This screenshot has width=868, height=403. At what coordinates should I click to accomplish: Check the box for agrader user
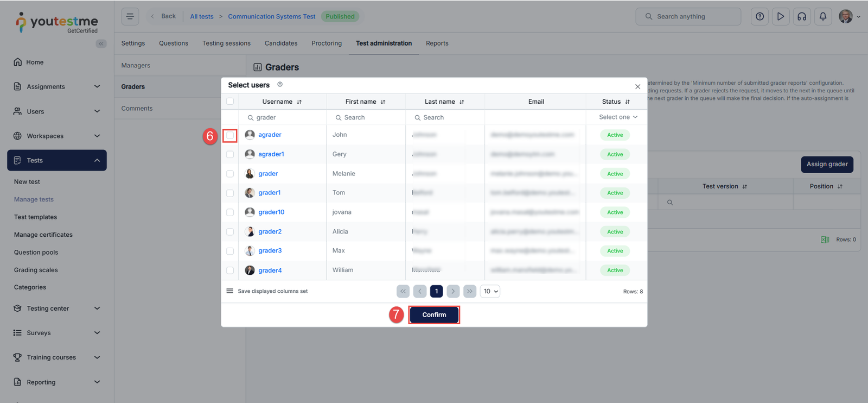[230, 135]
